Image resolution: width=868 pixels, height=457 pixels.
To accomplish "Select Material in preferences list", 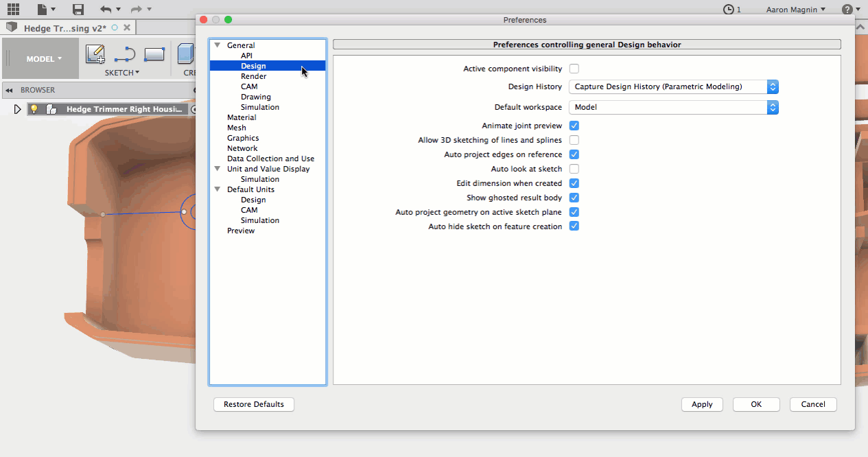I will (x=242, y=117).
